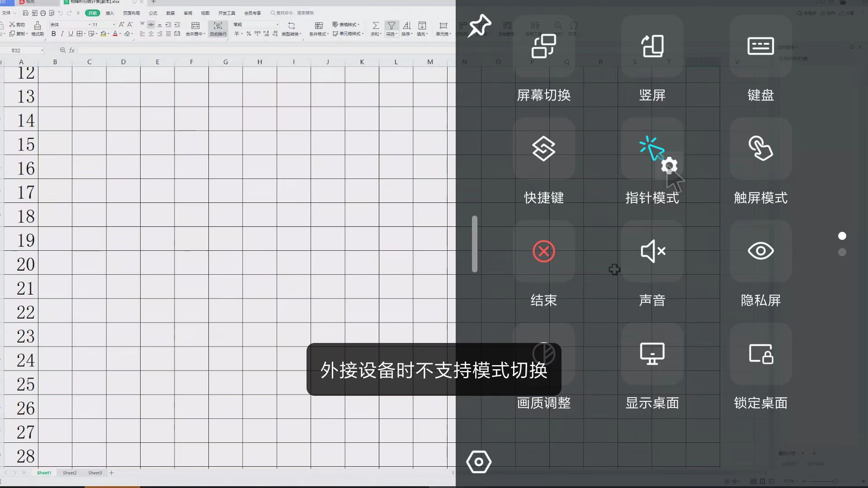Expand the 宋体 font name dropdown

(x=89, y=24)
